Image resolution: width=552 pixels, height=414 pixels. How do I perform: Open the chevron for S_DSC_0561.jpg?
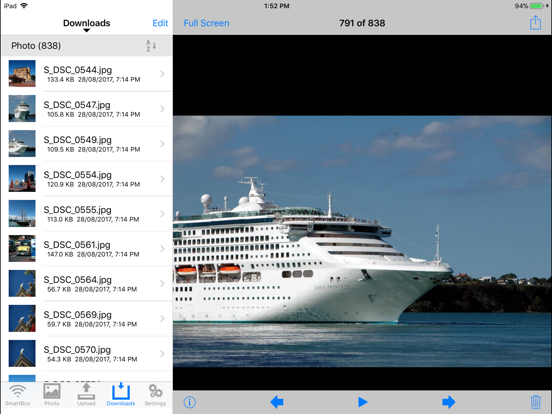coord(162,249)
